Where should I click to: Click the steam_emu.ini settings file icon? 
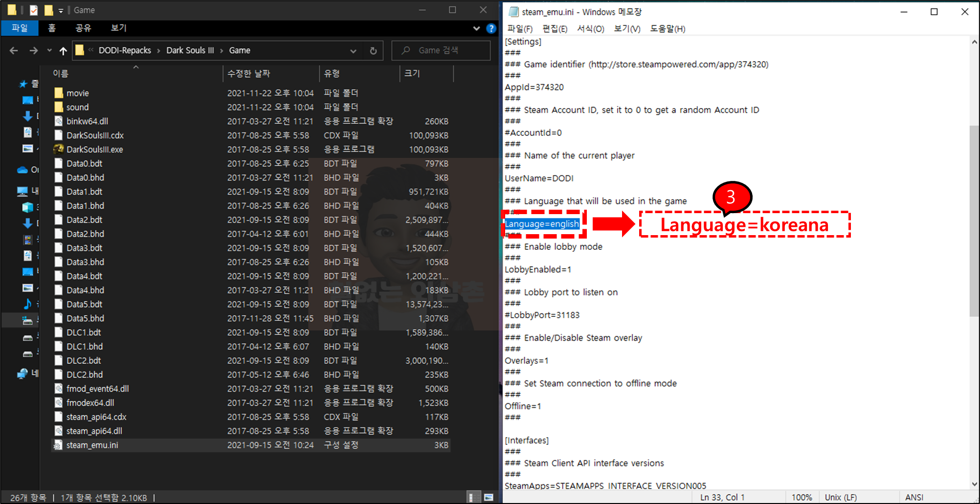[58, 445]
